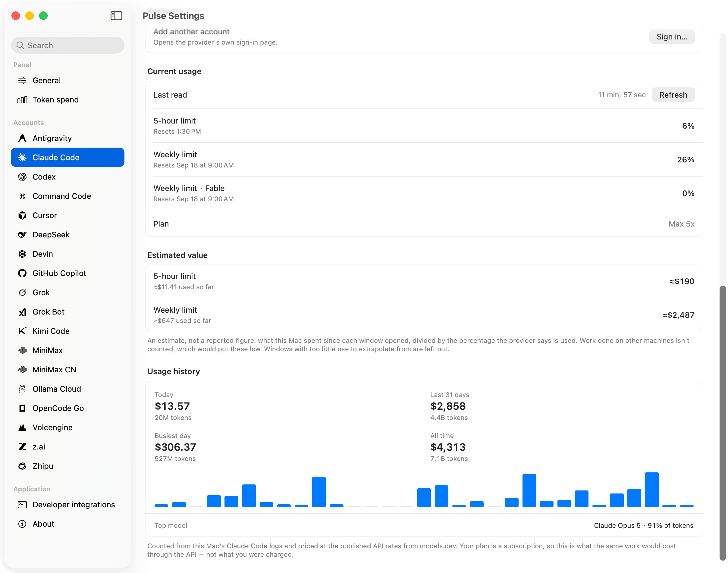Click the Sign in... button

(672, 36)
